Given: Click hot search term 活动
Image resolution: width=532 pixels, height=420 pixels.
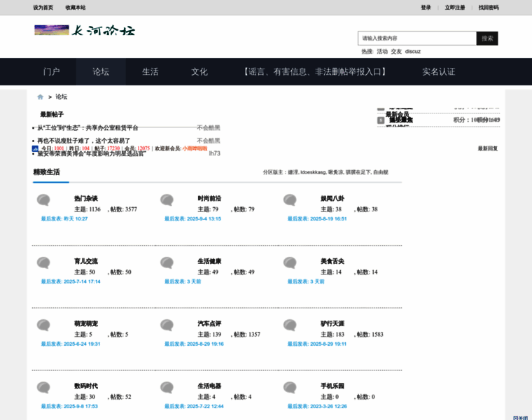Looking at the screenshot, I should (382, 52).
